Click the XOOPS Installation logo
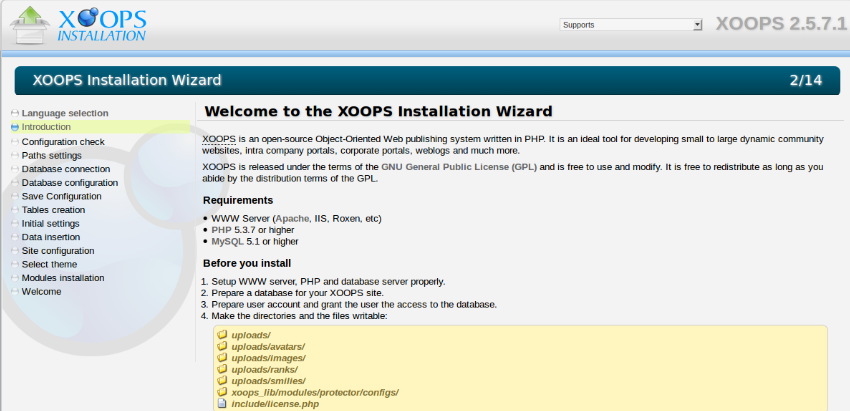 point(79,24)
